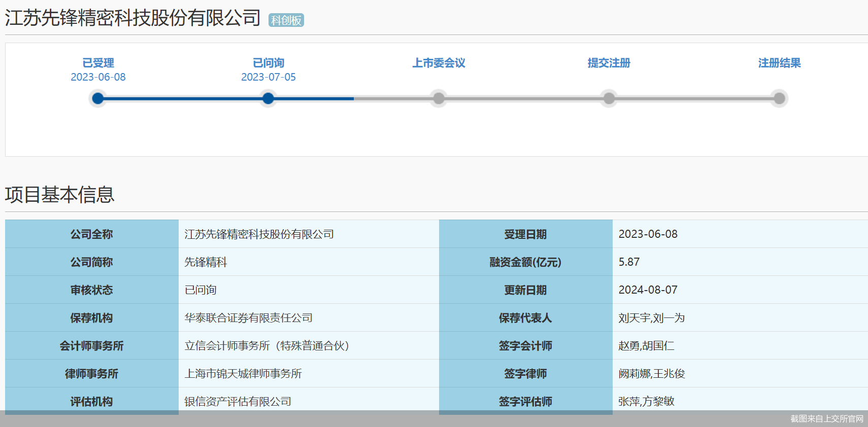
Task: Click the 签字评估师 header cell
Action: tap(526, 401)
